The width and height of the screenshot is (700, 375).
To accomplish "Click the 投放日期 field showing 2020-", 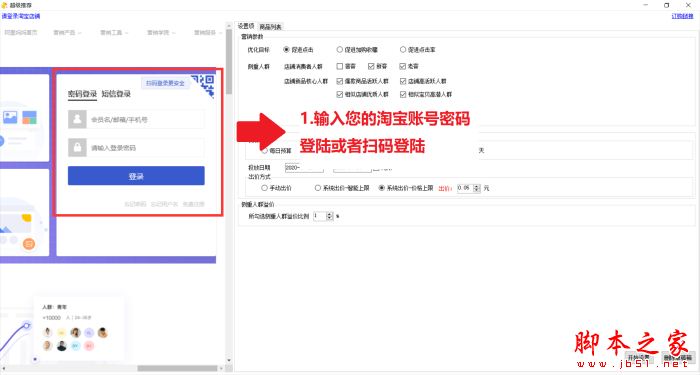I will (x=304, y=168).
